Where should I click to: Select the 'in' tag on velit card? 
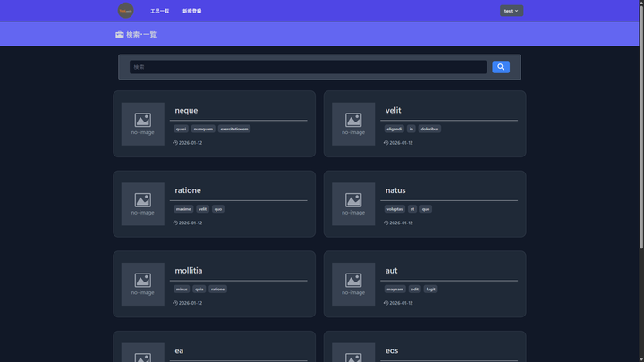pos(411,129)
